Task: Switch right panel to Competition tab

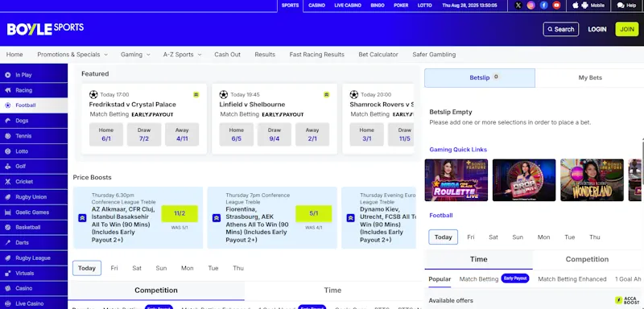Action: pyautogui.click(x=587, y=259)
